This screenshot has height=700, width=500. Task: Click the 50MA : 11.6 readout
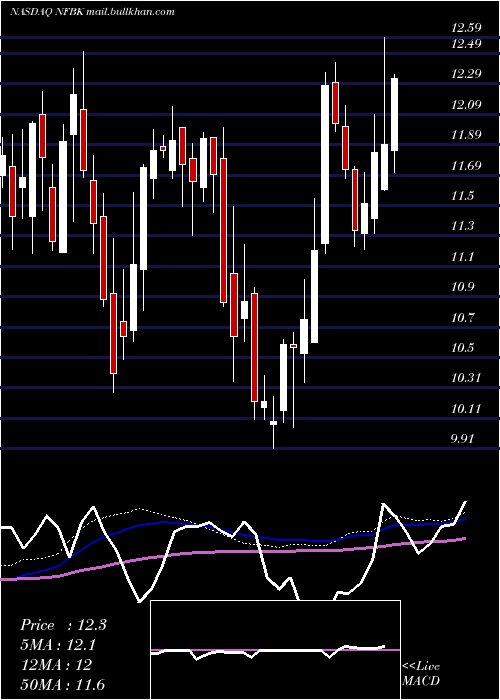(63, 684)
